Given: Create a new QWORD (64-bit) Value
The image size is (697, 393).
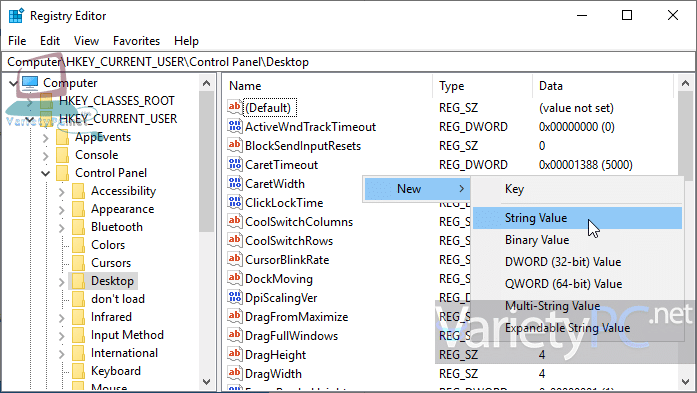Looking at the screenshot, I should click(577, 284).
